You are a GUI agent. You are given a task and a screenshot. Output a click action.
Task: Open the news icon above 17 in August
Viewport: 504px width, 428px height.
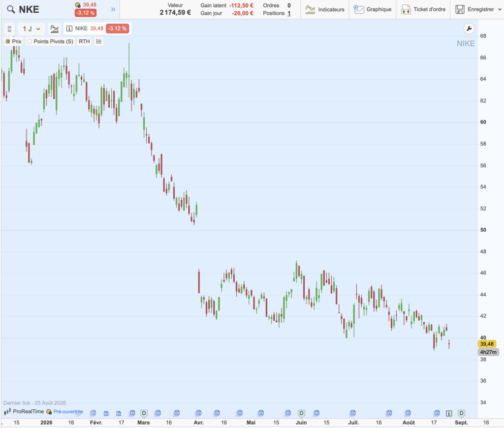pos(437,413)
